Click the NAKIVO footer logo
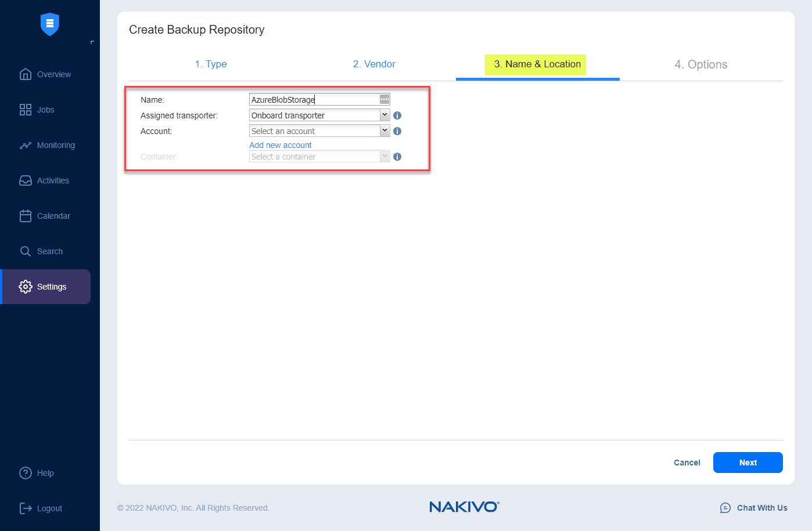Viewport: 812px width, 531px height. (x=464, y=507)
